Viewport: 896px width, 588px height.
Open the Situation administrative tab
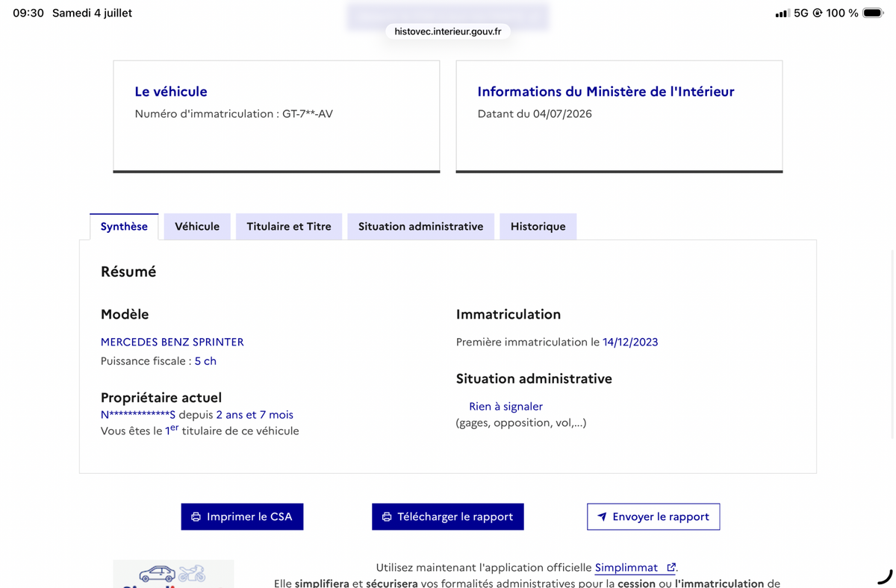[420, 226]
